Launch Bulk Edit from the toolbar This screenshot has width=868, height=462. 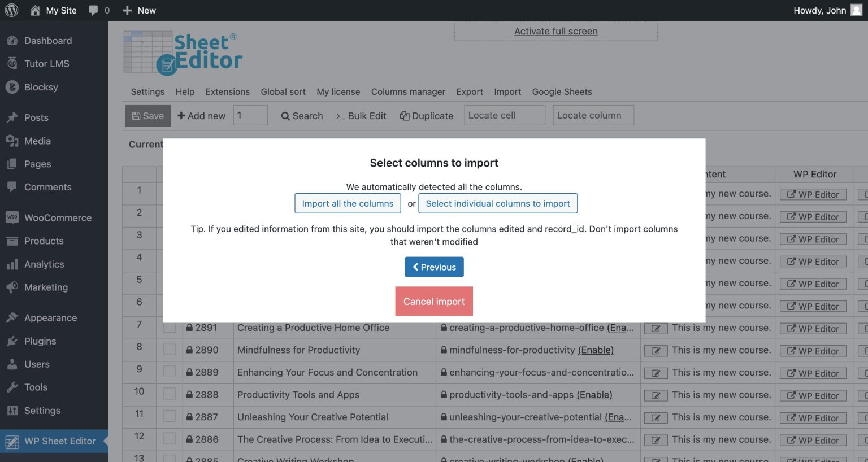pyautogui.click(x=361, y=115)
